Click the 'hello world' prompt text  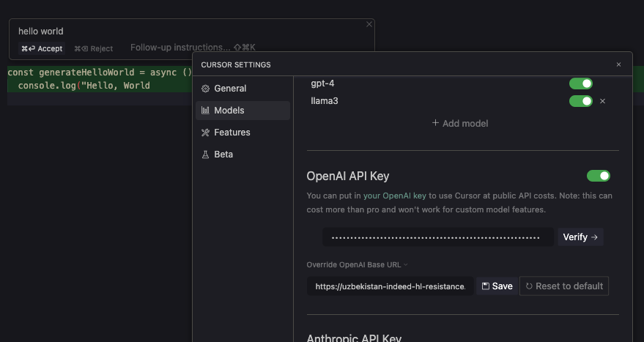click(40, 31)
